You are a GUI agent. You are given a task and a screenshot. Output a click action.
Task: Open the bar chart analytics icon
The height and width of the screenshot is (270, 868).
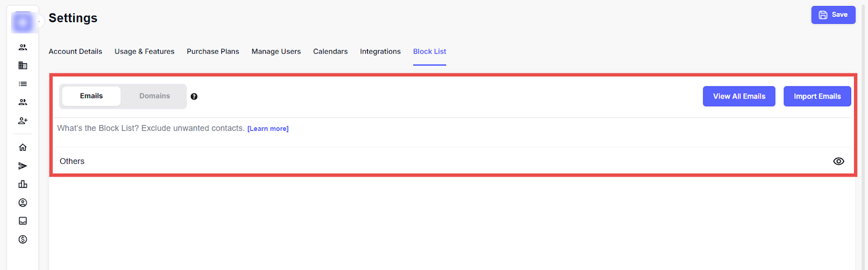[23, 184]
